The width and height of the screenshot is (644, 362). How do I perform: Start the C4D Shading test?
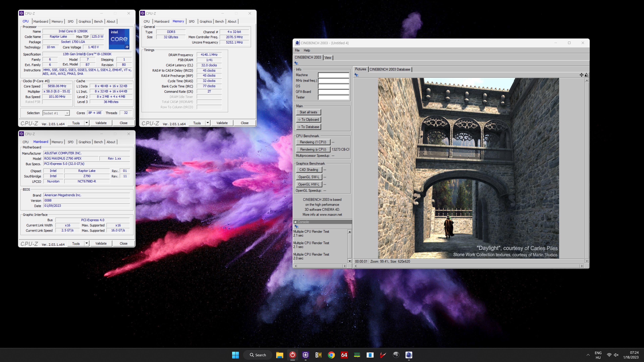[x=309, y=170]
